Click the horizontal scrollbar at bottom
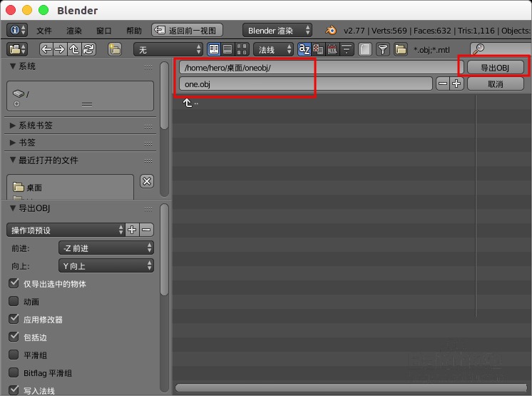The image size is (532, 396). [x=351, y=387]
